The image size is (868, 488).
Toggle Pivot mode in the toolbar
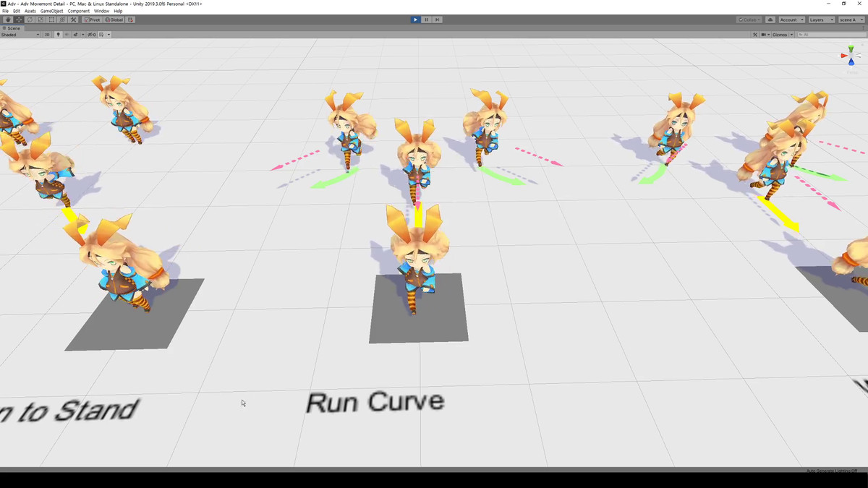click(92, 20)
